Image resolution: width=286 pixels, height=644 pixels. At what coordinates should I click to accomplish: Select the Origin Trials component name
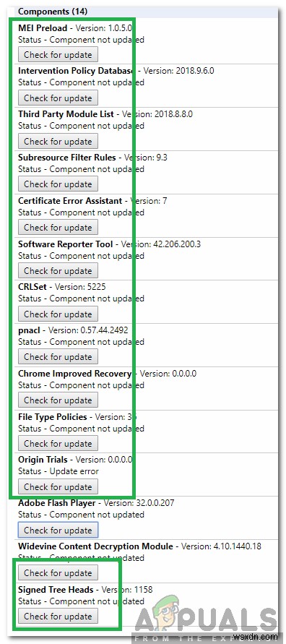(43, 460)
